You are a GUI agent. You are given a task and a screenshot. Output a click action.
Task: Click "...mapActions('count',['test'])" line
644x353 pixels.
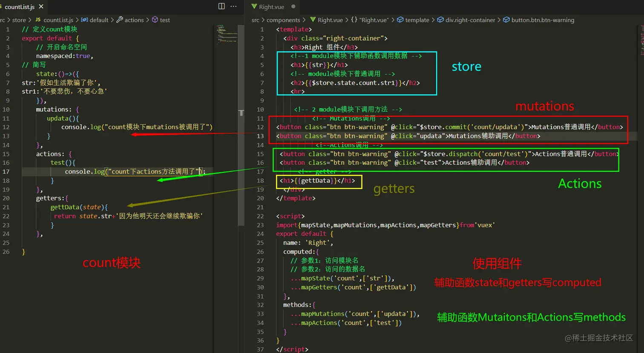pyautogui.click(x=346, y=323)
